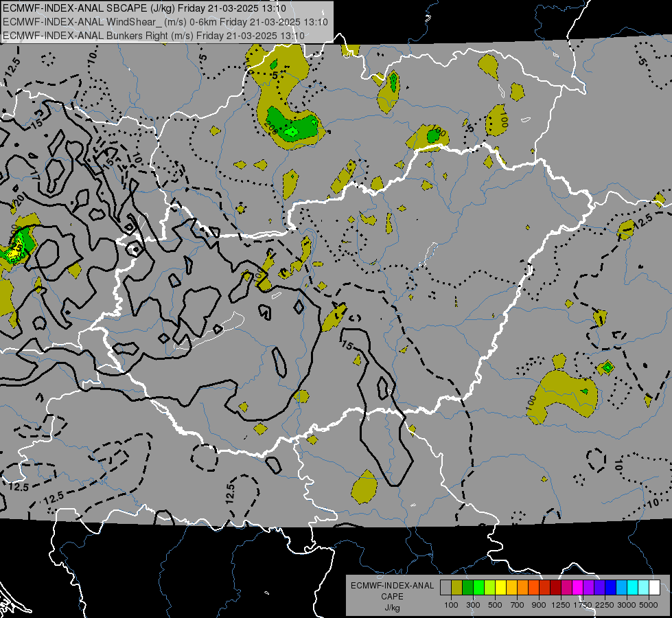Select the pale cyan legend swatch
Viewport: 672px width, 618px height.
[x=644, y=588]
